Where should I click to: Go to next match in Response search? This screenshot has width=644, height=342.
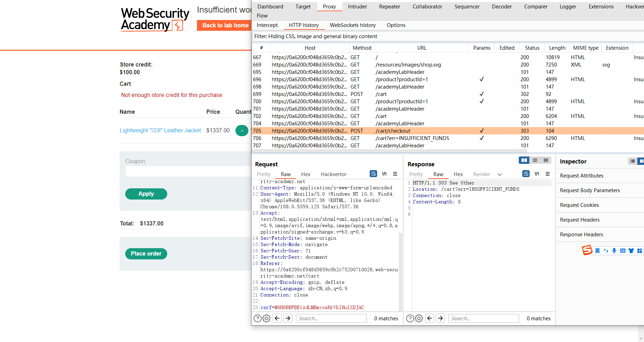point(440,318)
